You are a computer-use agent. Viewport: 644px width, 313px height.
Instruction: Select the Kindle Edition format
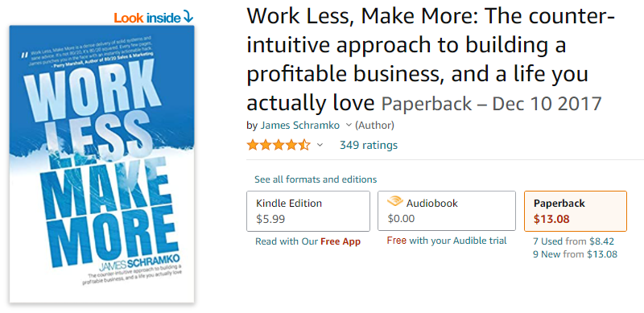point(308,211)
